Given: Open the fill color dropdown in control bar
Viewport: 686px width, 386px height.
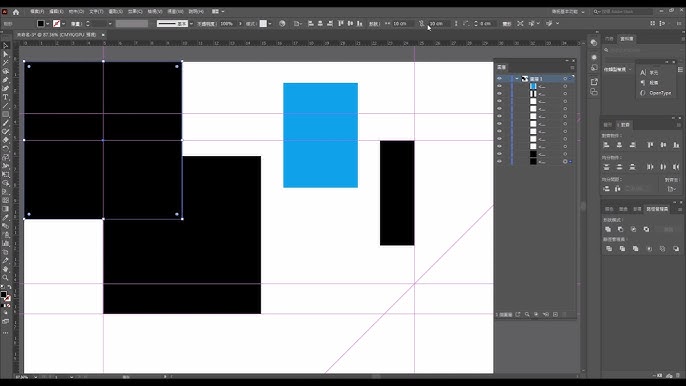Looking at the screenshot, I should [48, 24].
